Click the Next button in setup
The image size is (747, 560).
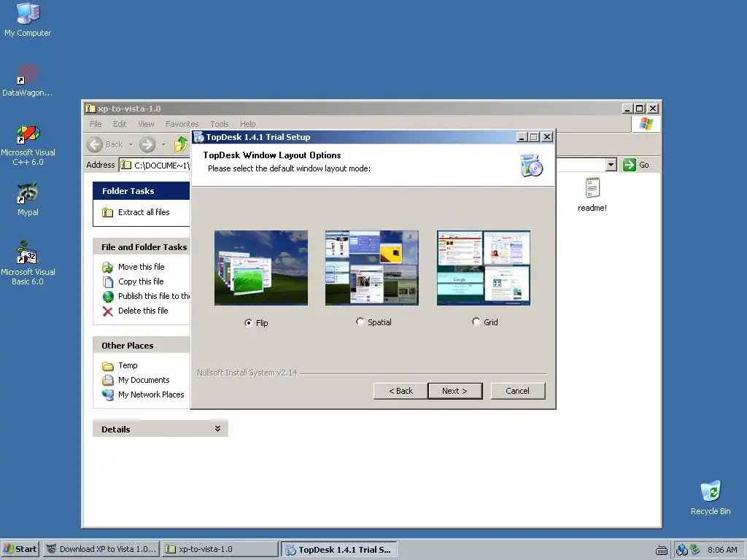(455, 391)
